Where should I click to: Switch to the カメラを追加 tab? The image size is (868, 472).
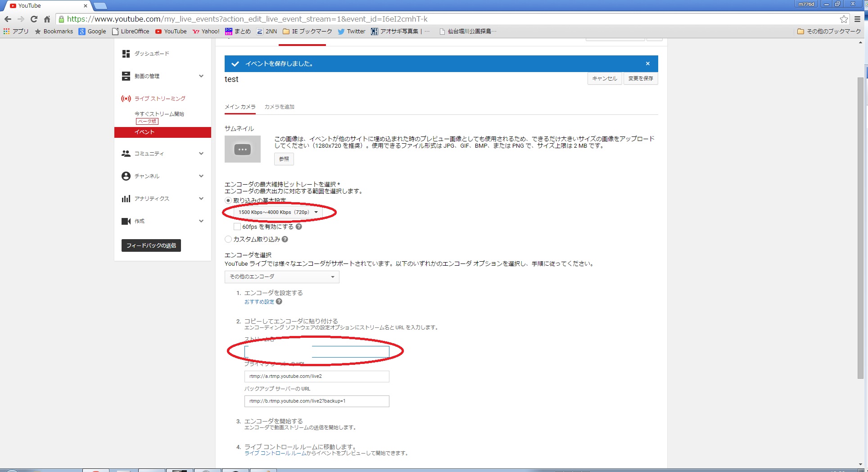280,107
